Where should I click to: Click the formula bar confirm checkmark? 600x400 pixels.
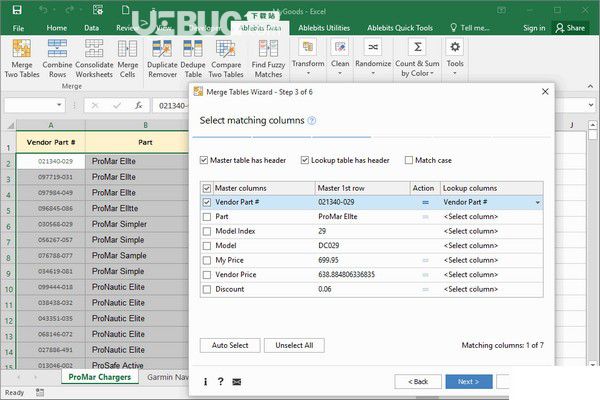[x=117, y=105]
